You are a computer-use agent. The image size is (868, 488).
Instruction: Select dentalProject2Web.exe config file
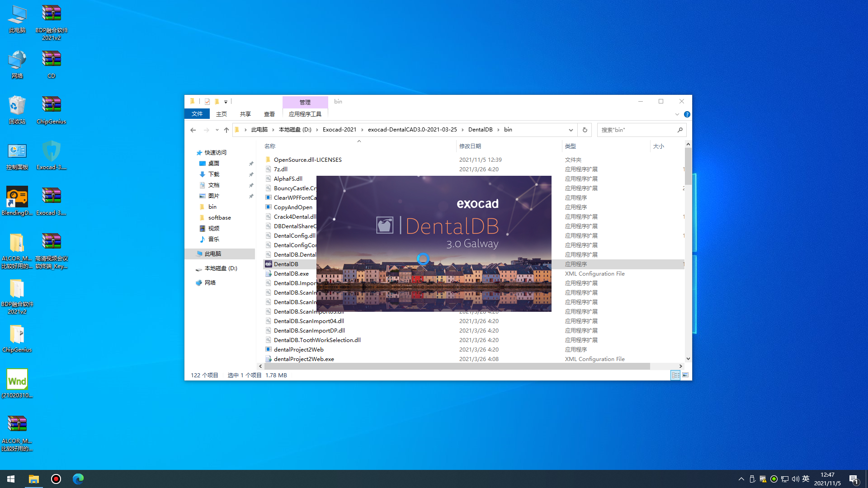[304, 359]
